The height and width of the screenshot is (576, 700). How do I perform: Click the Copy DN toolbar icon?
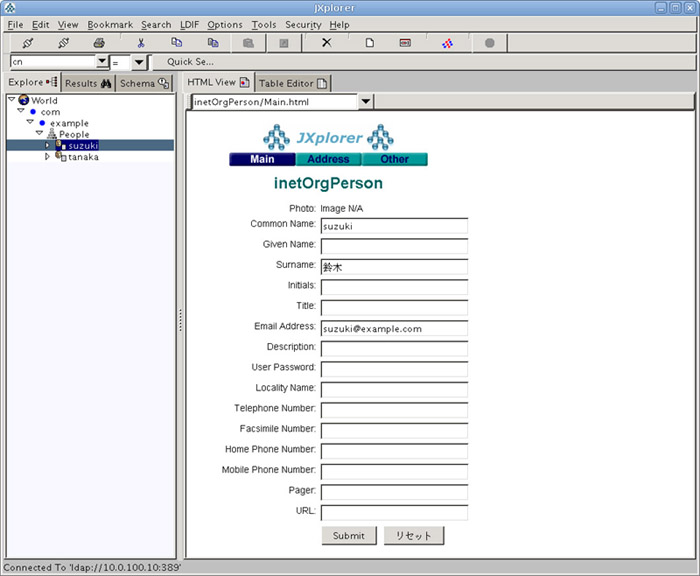(x=213, y=42)
